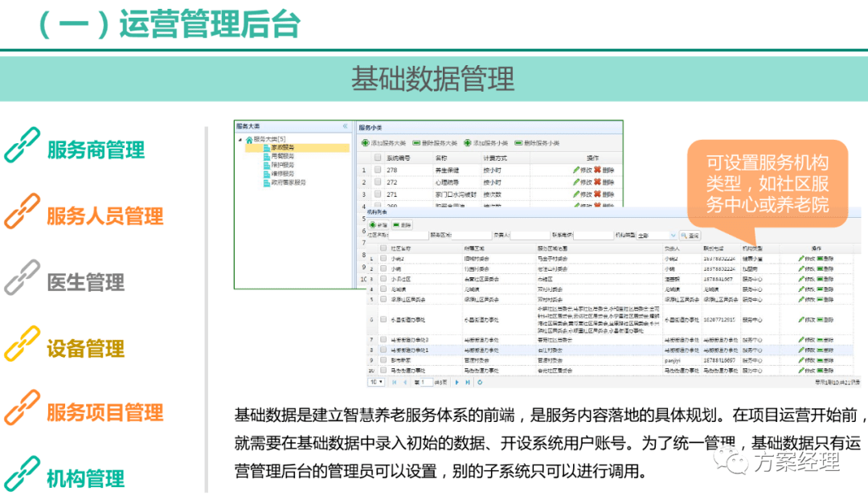
Task: Open the 服务项目管理 link in left list
Action: [104, 414]
